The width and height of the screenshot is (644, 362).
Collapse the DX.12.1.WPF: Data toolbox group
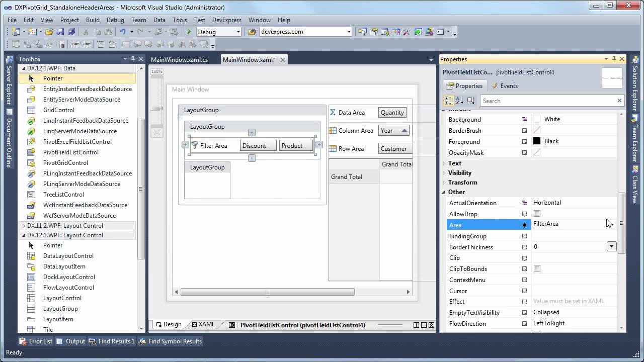tap(23, 68)
